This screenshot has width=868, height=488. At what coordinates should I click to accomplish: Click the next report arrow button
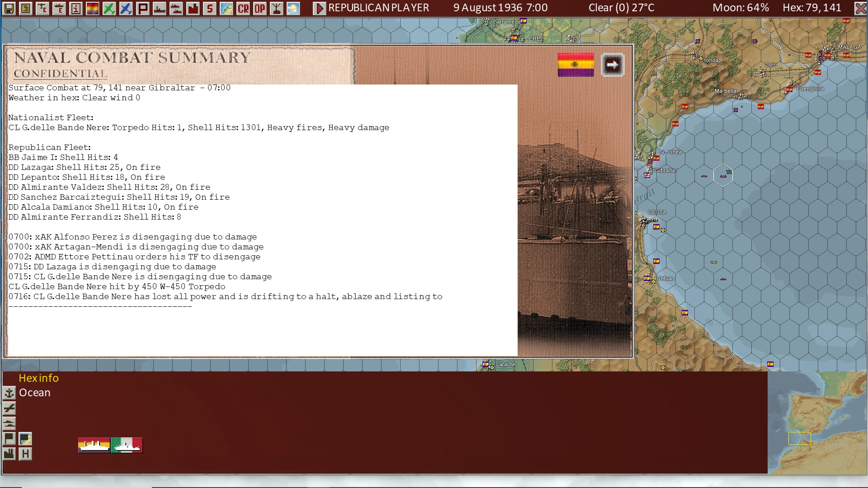(612, 64)
